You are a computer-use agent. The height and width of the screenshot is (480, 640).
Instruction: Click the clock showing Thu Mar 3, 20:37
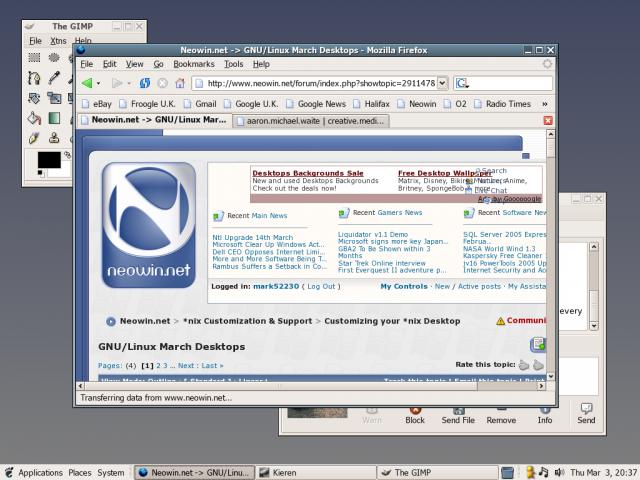click(603, 473)
